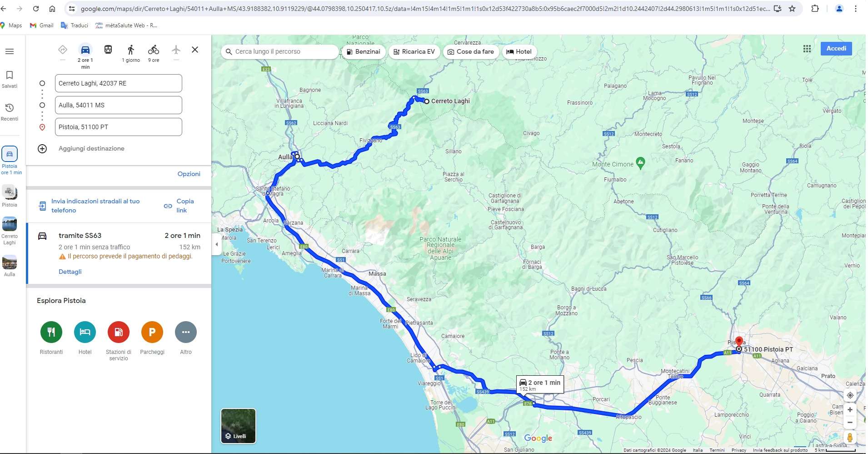The width and height of the screenshot is (868, 454).
Task: Close the directions panel
Action: click(x=195, y=50)
